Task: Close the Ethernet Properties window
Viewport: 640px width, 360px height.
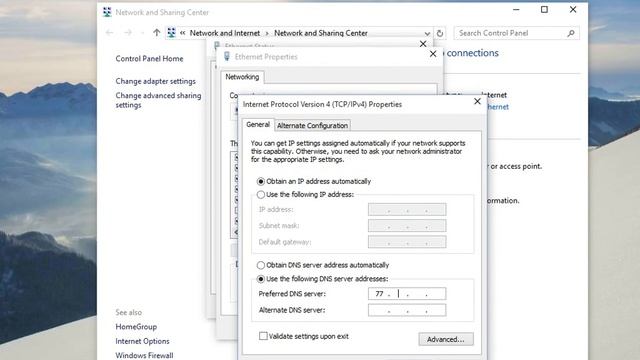Action: coord(433,54)
